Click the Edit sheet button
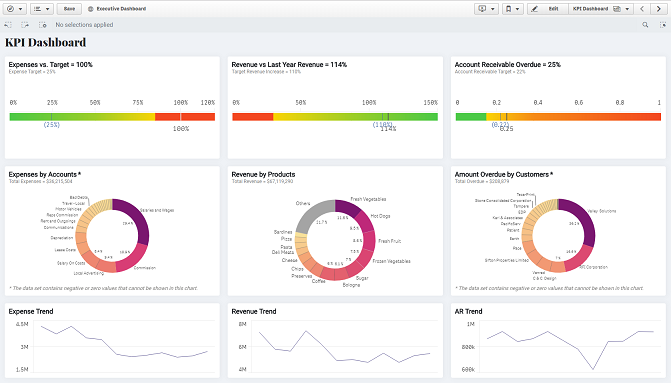Screen dimensions: 671x383 (x=548, y=9)
